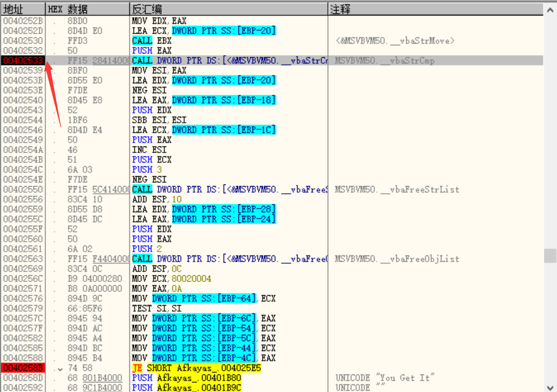Click comment UNICODE "You Get It"
Image resolution: width=557 pixels, height=392 pixels.
point(385,378)
